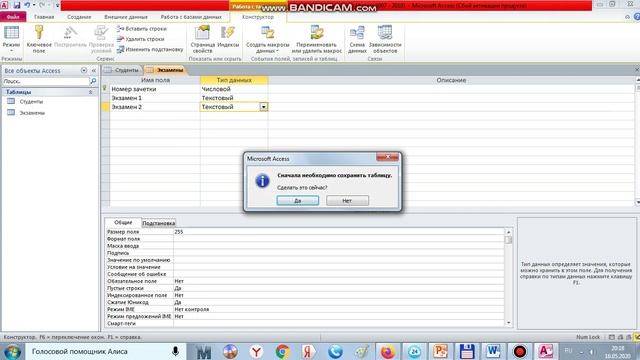This screenshot has height=360, width=640.
Task: Collapse the Таблицы group
Action: (x=90, y=92)
